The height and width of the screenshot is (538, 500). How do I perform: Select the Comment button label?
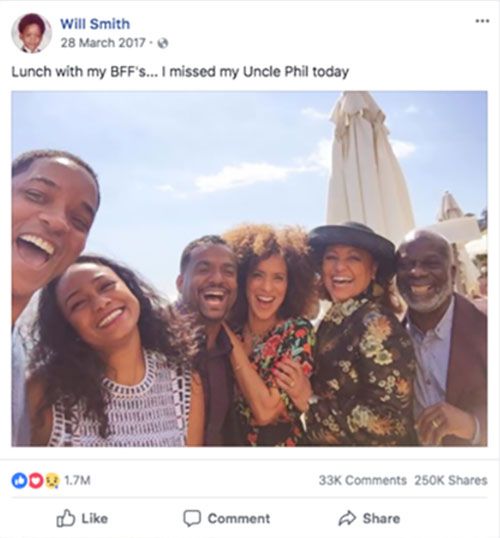(239, 518)
